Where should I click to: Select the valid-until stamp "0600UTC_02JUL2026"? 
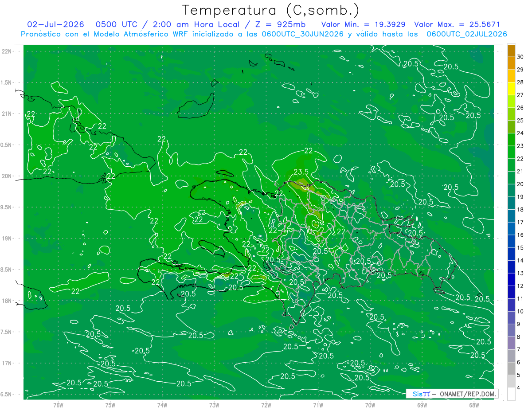(467, 34)
